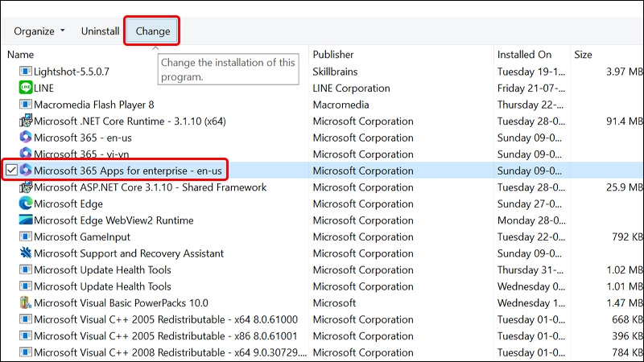This screenshot has width=644, height=362.
Task: Click the Lightshot-5.5.0.7 program icon
Action: [26, 72]
